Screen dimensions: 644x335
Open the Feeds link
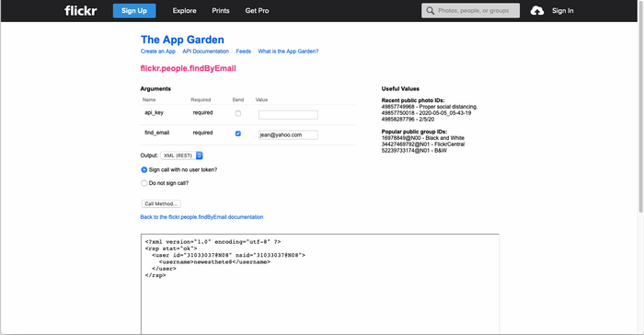(x=243, y=52)
